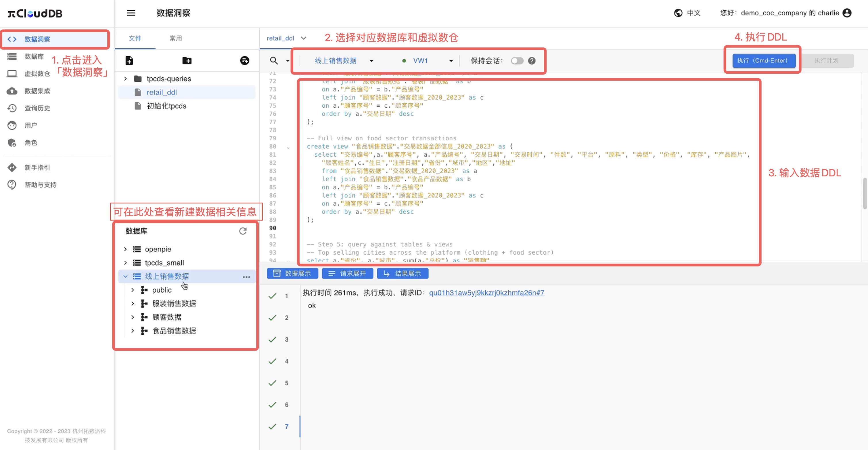Open 数据洞察 in the sidebar menu
This screenshot has width=868, height=450.
55,39
